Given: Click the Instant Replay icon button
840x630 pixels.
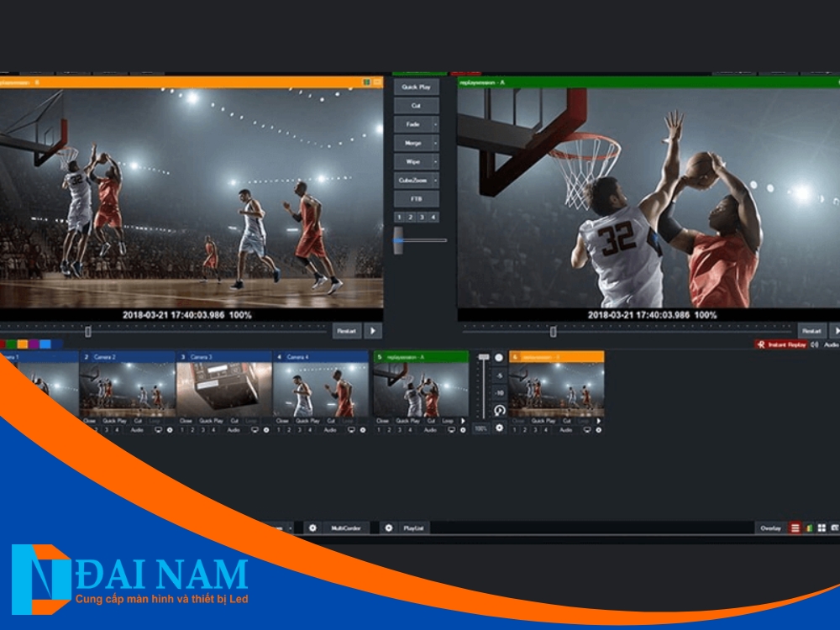Looking at the screenshot, I should 759,344.
